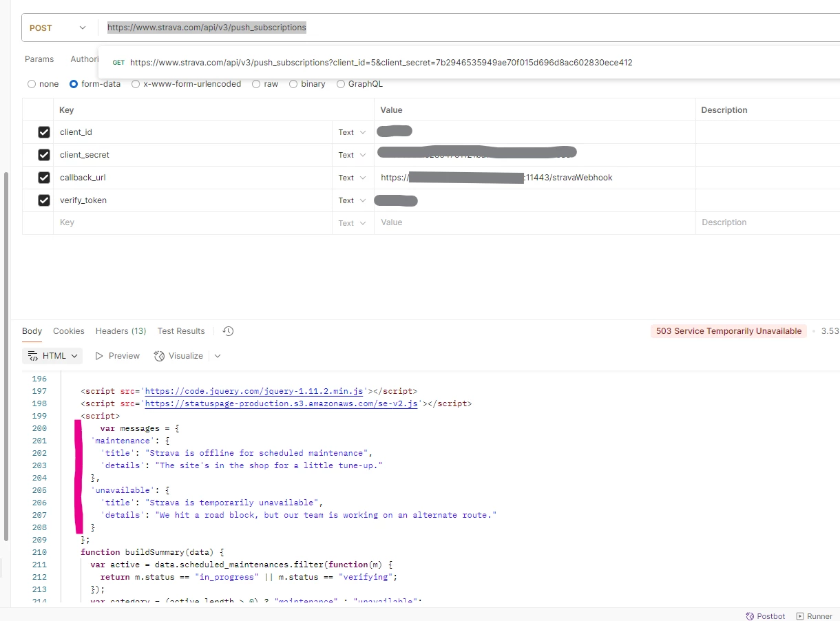Open Text type dropdown for callback_url

point(352,178)
